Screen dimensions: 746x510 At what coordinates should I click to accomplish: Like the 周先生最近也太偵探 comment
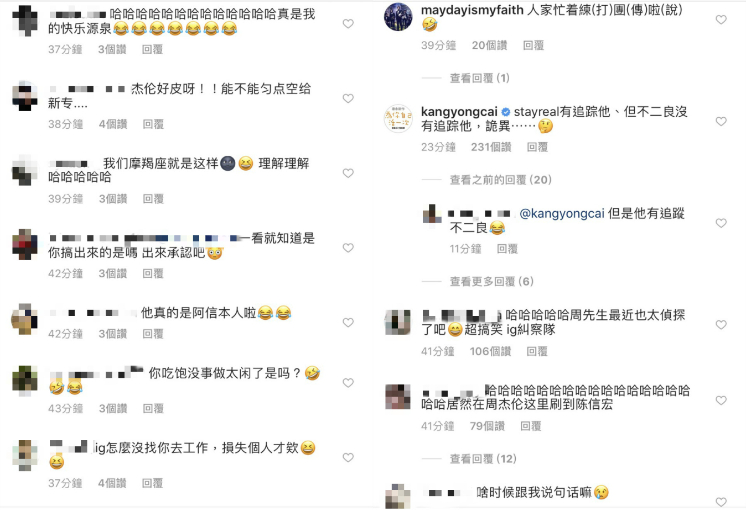point(721,324)
